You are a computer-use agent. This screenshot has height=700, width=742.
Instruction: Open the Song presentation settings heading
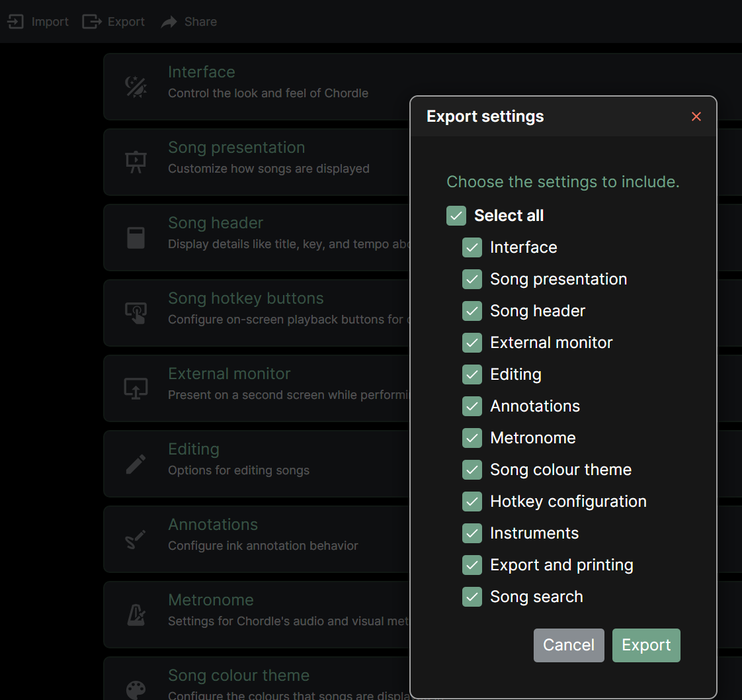237,148
